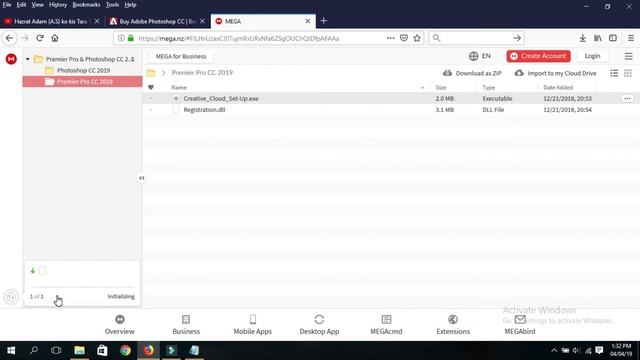640x360 pixels.
Task: Collapse the left panel with double arrow
Action: click(142, 178)
